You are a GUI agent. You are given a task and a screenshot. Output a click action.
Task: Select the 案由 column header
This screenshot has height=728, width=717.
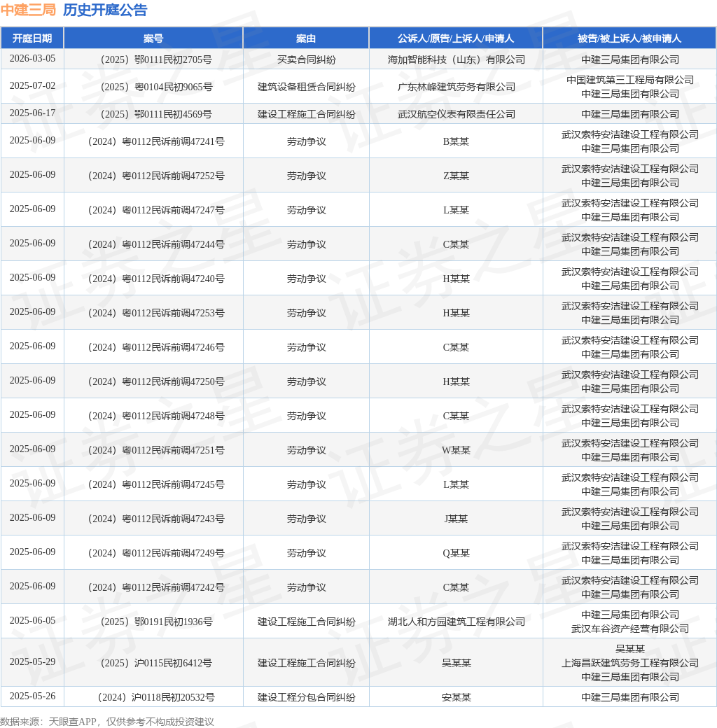click(306, 38)
